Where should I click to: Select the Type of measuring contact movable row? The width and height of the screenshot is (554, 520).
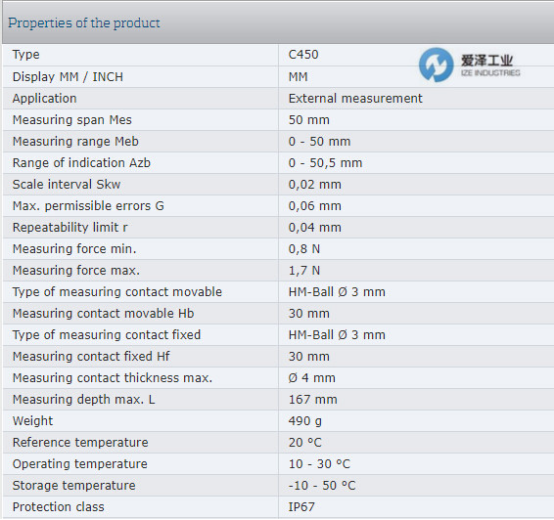[x=278, y=292]
